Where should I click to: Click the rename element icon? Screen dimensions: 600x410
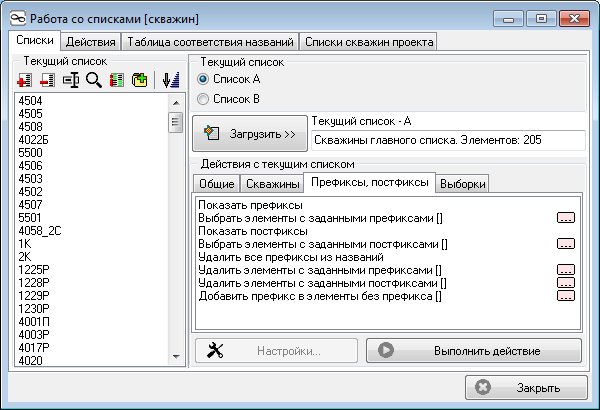click(x=71, y=80)
